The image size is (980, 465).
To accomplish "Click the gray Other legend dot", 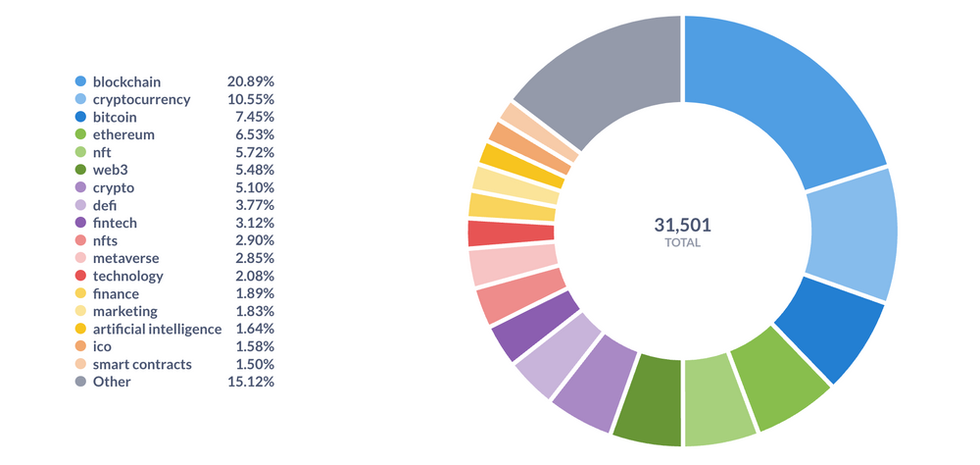I will coord(80,382).
